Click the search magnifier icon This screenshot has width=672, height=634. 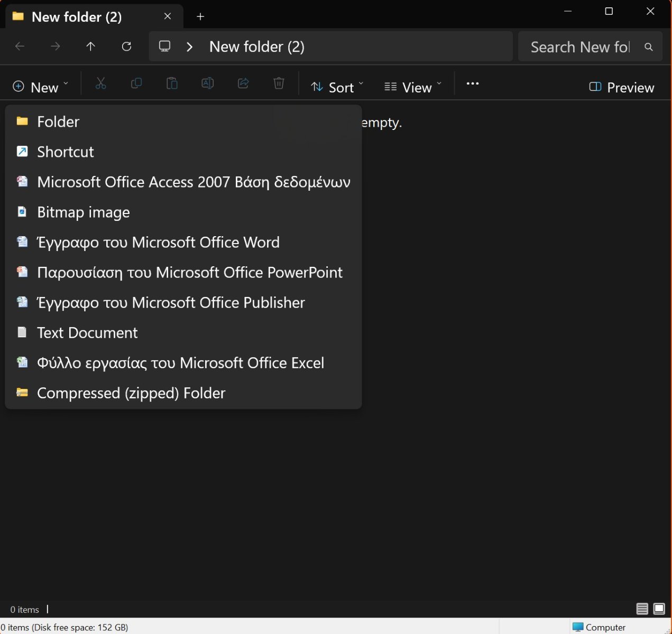[649, 47]
